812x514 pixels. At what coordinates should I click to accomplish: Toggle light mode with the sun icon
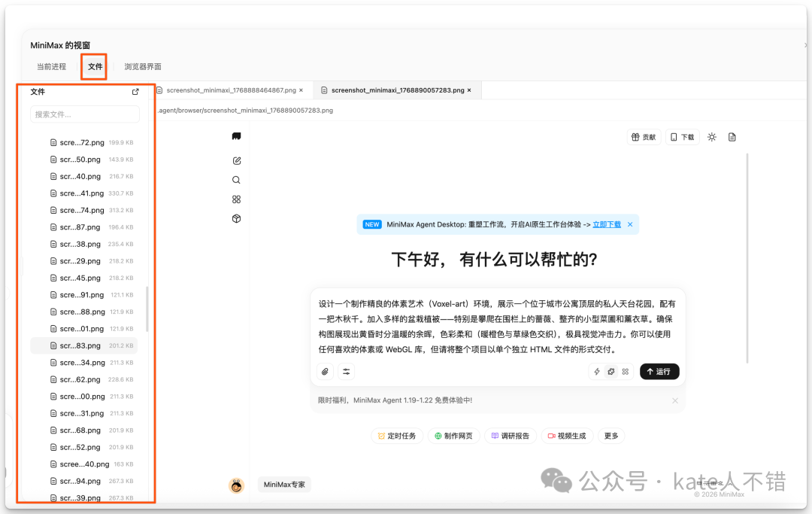coord(711,136)
